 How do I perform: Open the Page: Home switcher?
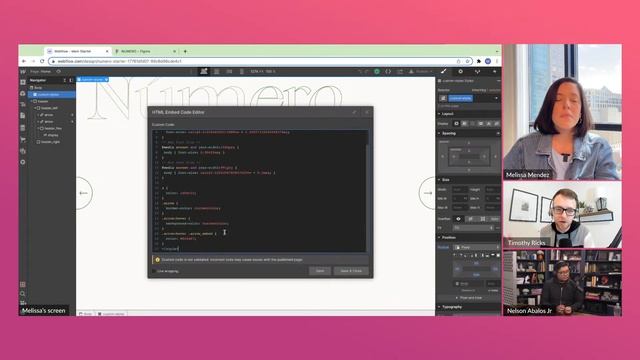point(40,71)
